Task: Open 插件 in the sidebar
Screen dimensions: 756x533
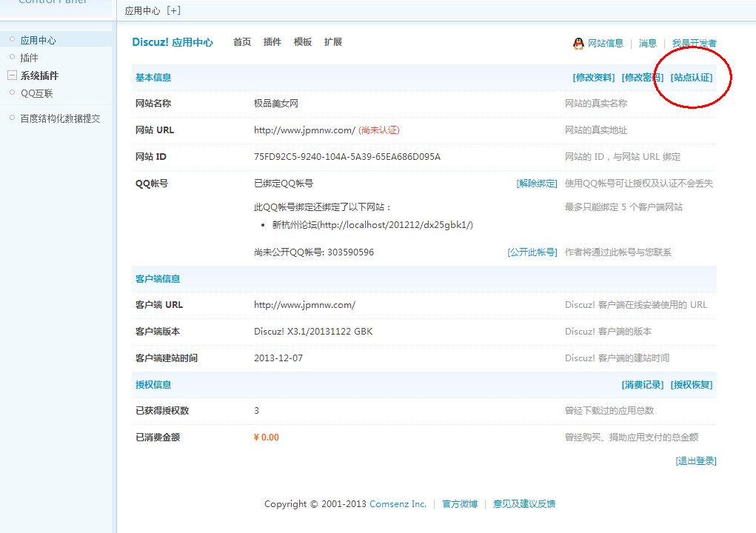Action: (29, 58)
